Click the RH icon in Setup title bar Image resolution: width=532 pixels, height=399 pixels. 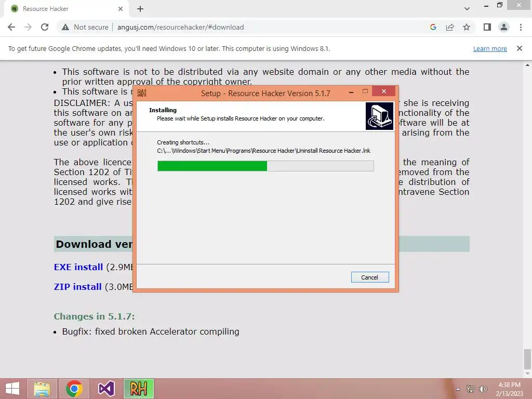click(x=142, y=93)
